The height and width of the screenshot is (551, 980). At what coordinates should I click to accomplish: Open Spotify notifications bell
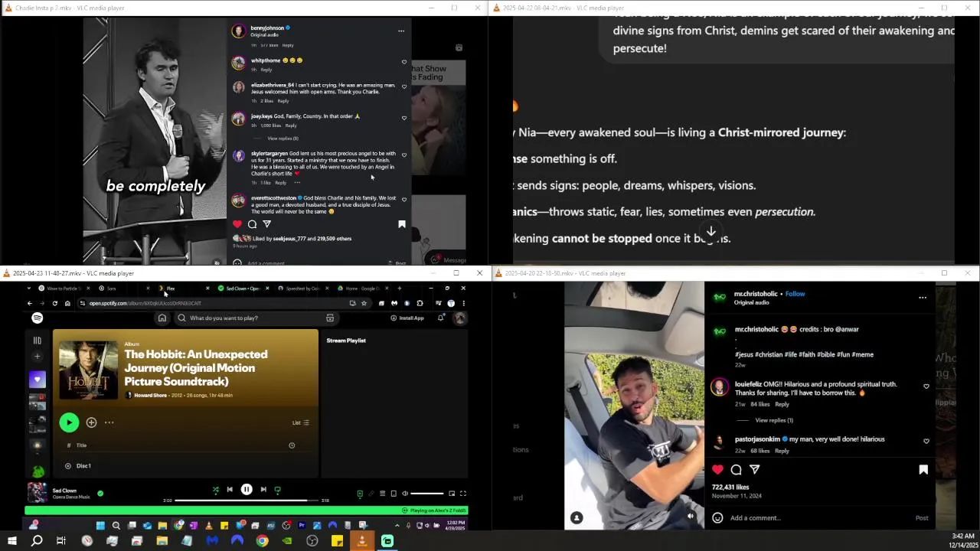pyautogui.click(x=440, y=318)
